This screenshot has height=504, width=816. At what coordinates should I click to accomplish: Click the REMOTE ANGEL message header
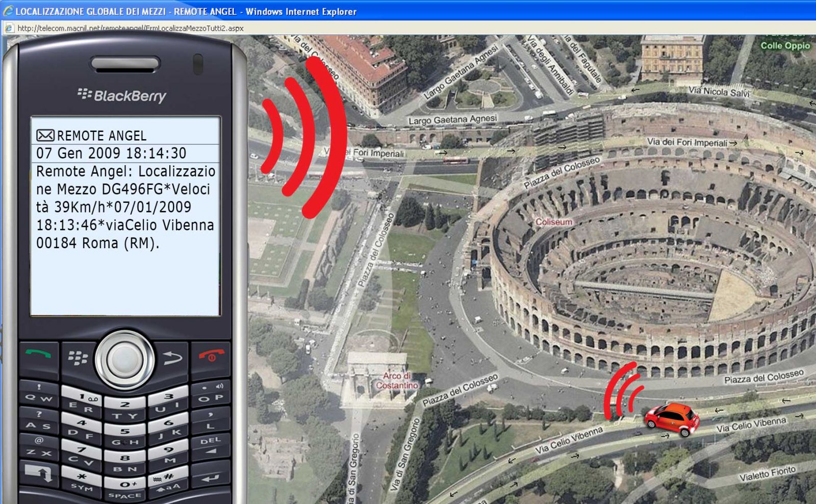click(101, 136)
